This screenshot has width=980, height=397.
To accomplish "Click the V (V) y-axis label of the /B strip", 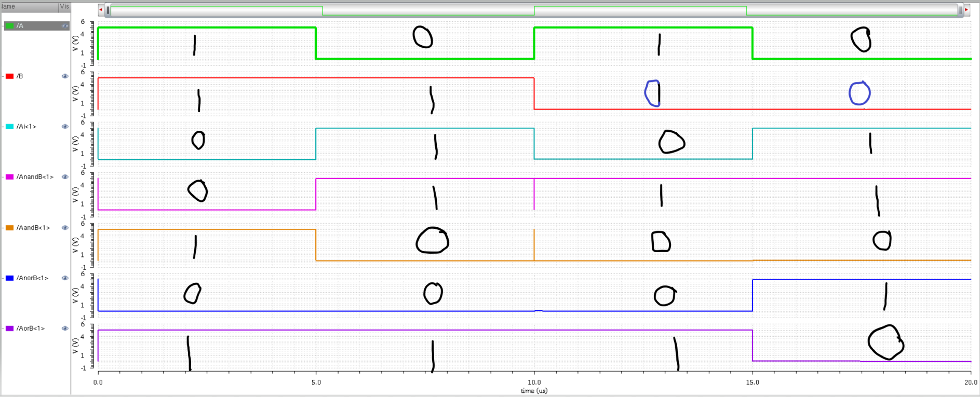I will point(75,93).
